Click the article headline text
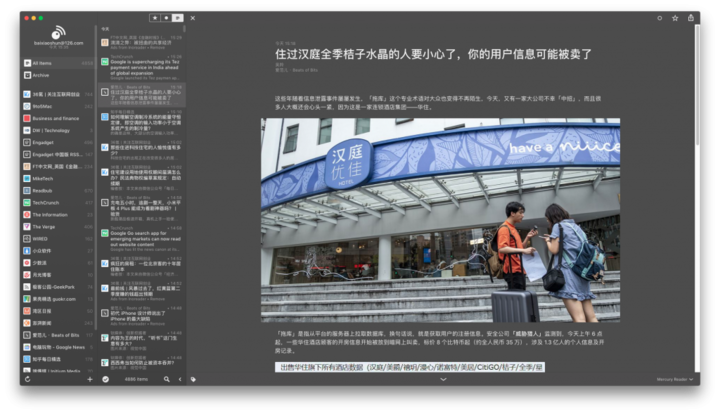This screenshot has height=414, width=720. (x=433, y=54)
